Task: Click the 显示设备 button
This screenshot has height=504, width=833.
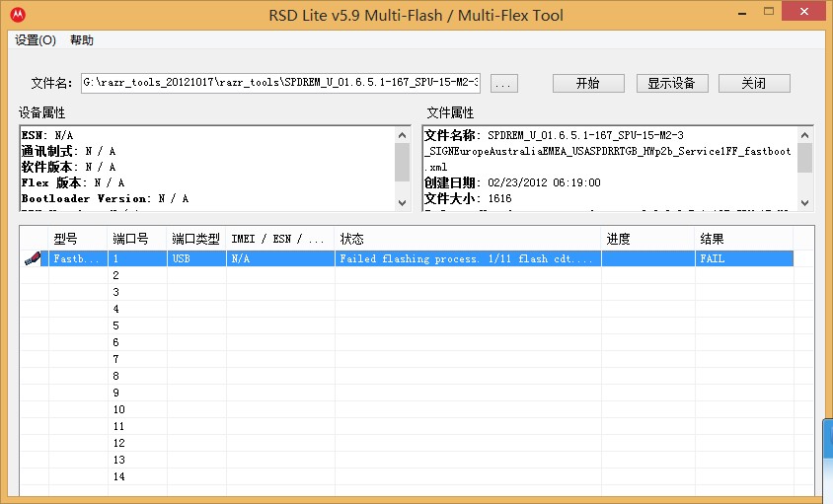Action: (672, 84)
